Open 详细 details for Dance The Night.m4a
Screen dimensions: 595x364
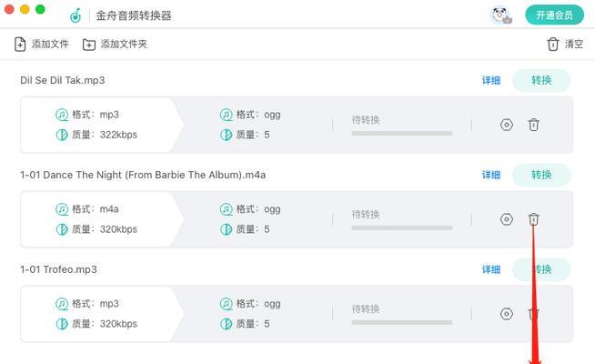[491, 175]
